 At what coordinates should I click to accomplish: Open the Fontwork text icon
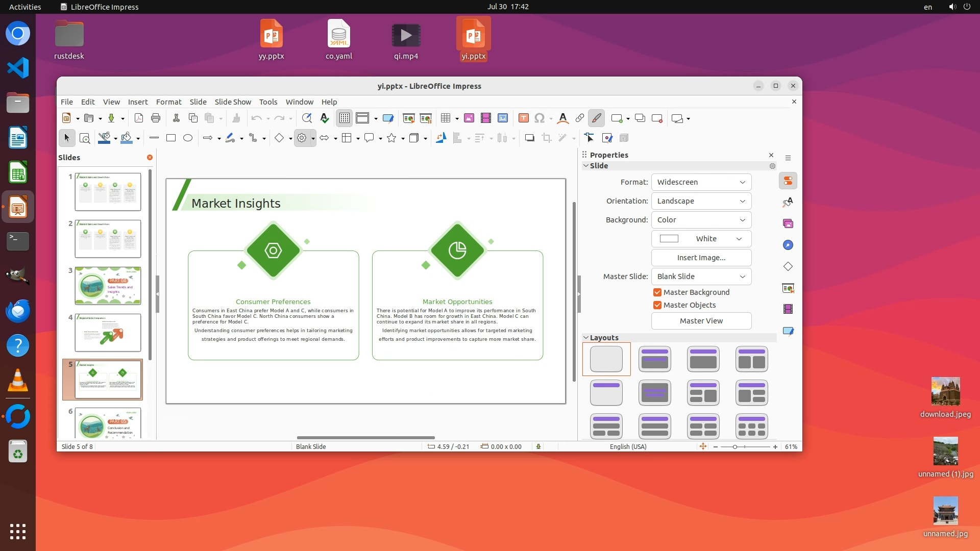(562, 118)
